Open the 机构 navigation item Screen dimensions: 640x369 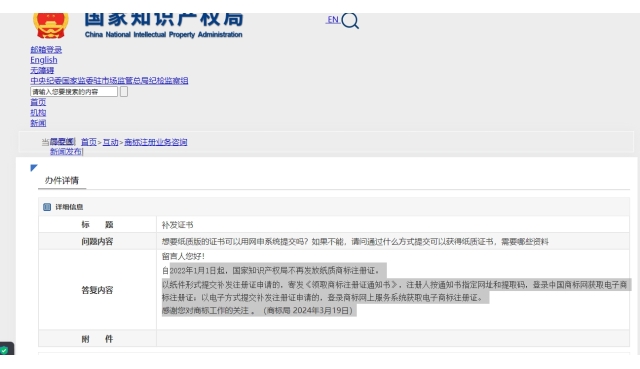point(38,113)
